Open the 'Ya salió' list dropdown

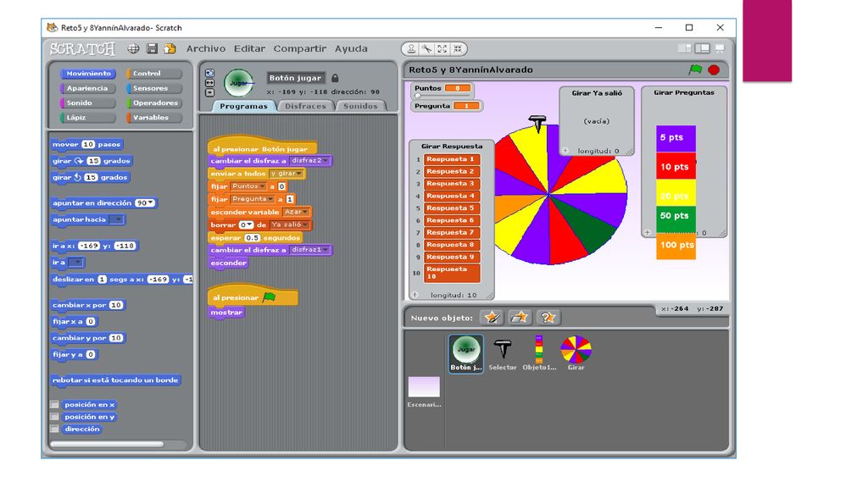(288, 225)
